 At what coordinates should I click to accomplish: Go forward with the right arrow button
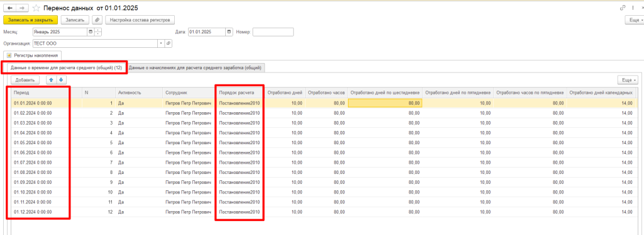click(23, 8)
